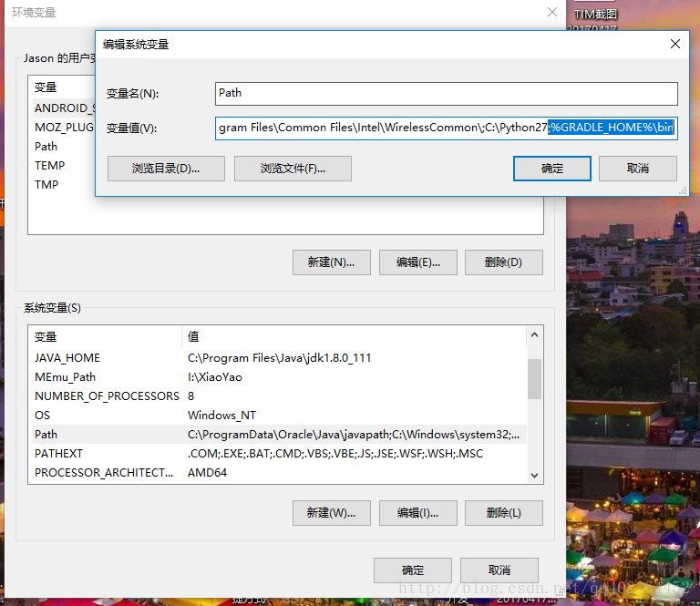Click AMD64 value cell
The image size is (700, 606).
207,473
